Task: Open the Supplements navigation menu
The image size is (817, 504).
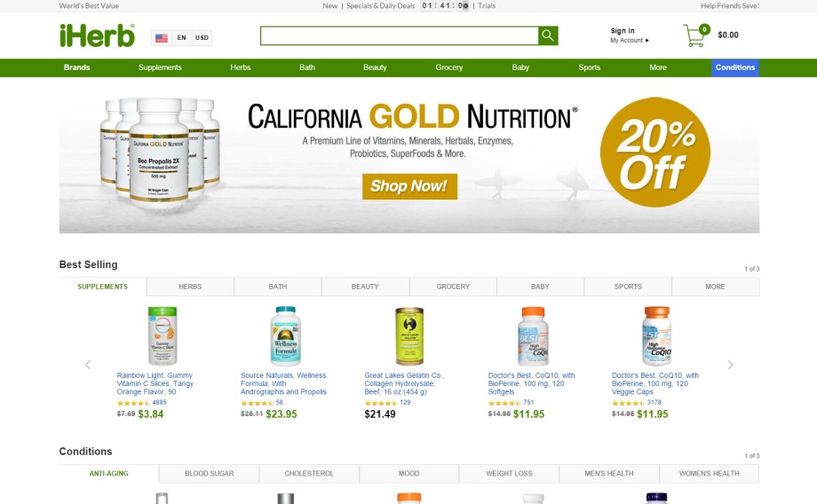Action: tap(160, 67)
